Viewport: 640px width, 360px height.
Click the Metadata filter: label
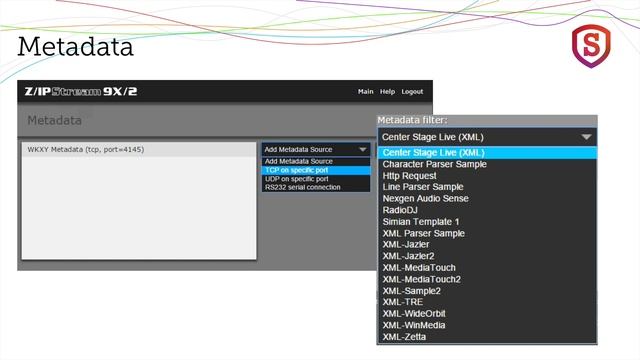click(412, 120)
